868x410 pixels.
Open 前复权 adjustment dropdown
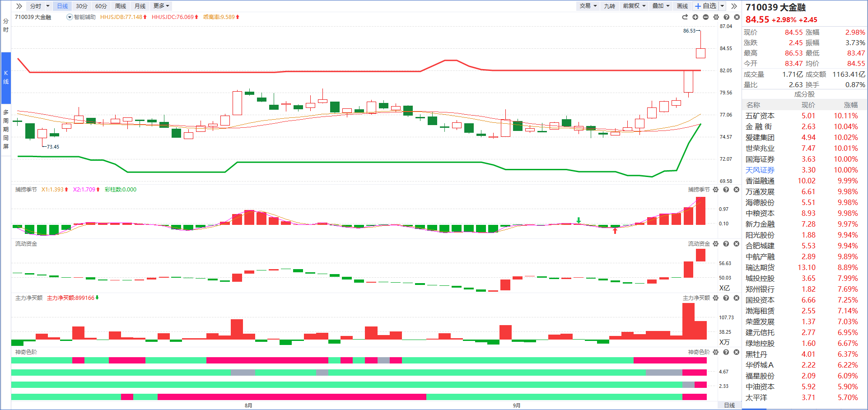coord(634,6)
